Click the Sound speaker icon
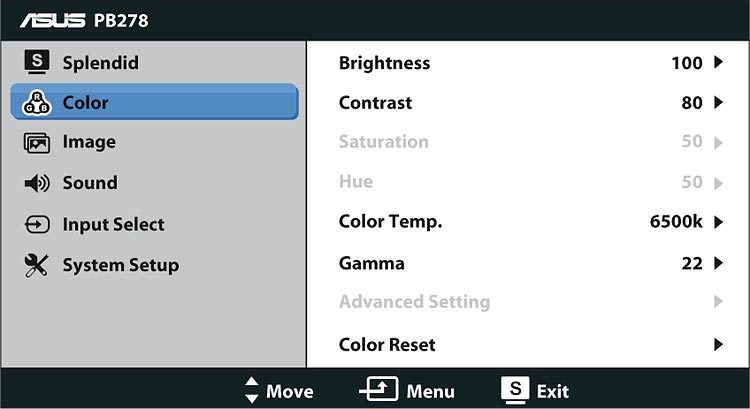Image resolution: width=750 pixels, height=409 pixels. 37,183
